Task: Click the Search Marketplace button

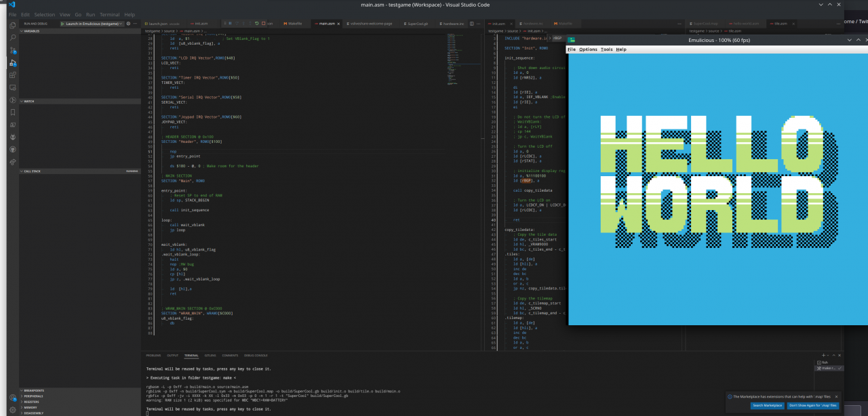Action: point(767,405)
